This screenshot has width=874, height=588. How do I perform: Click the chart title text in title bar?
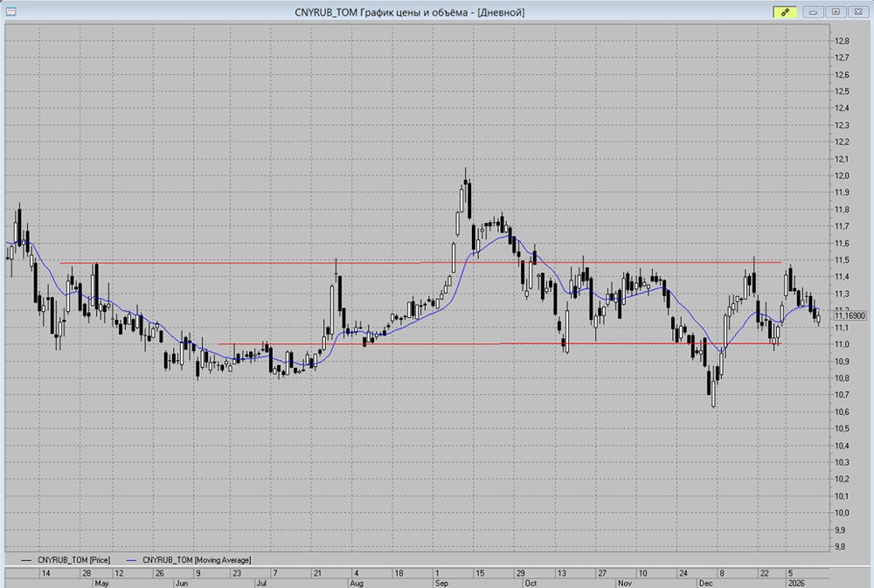411,12
